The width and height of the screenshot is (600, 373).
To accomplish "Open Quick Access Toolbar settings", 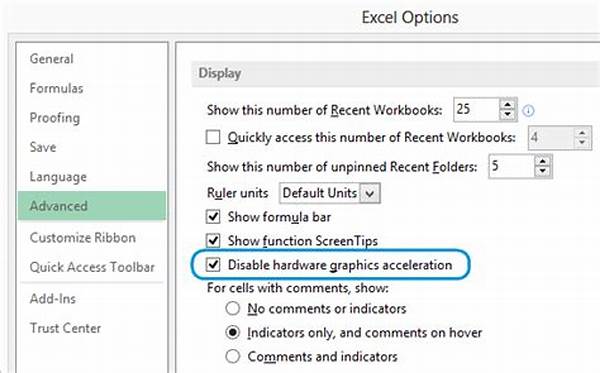I will 92,267.
